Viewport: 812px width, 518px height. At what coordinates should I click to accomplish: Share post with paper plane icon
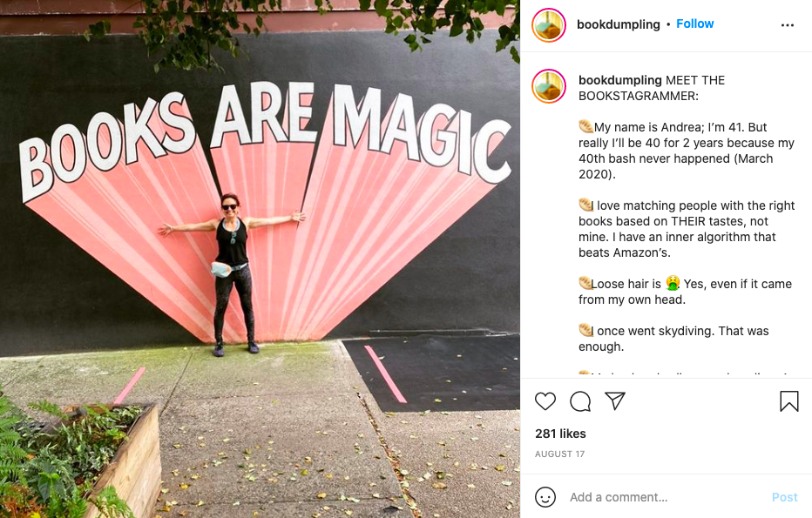(615, 401)
